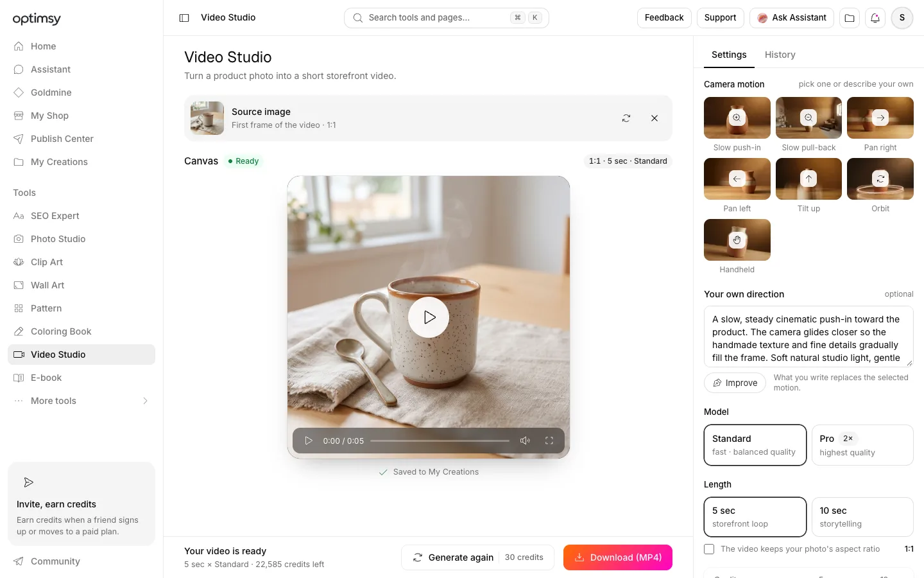Enable keep photo's aspect ratio checkbox
The width and height of the screenshot is (924, 578).
tap(709, 549)
